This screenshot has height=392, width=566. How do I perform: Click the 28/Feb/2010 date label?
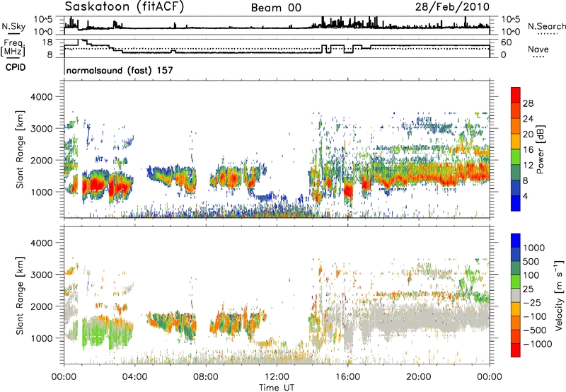[452, 6]
